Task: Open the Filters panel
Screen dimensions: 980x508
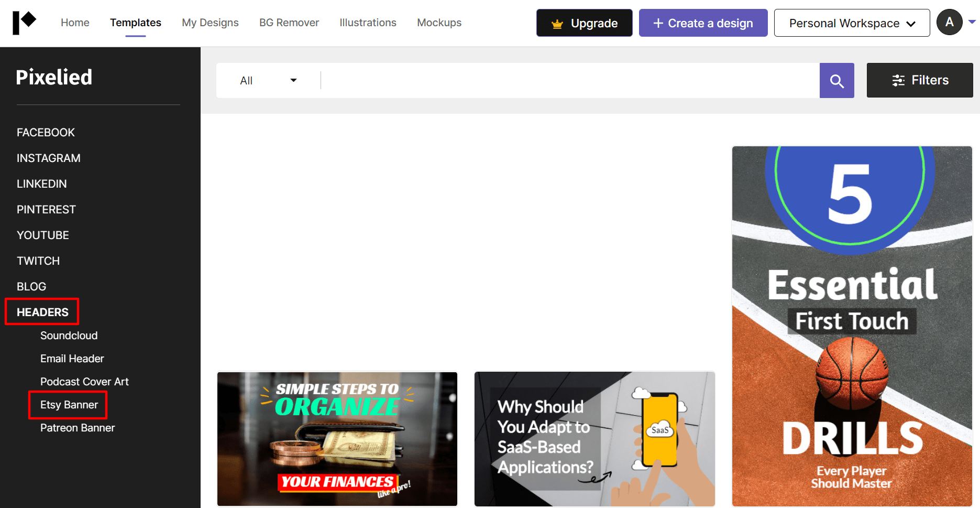Action: click(x=919, y=80)
